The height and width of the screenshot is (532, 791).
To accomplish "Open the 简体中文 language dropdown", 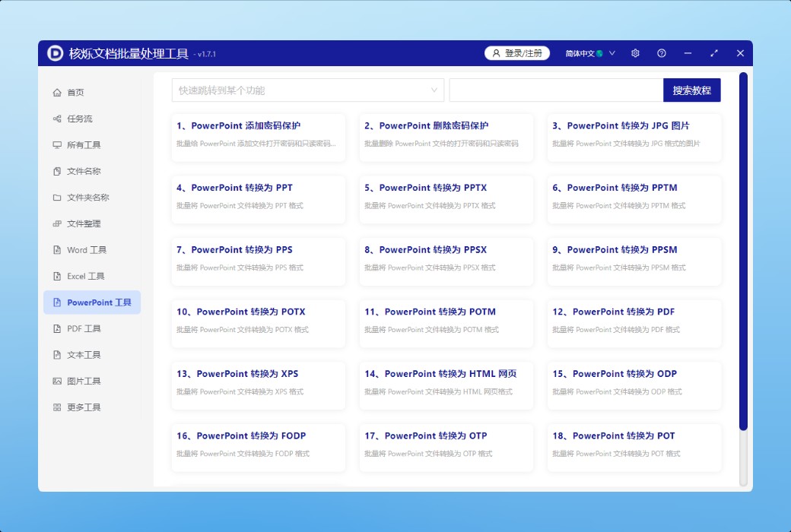I will click(590, 53).
